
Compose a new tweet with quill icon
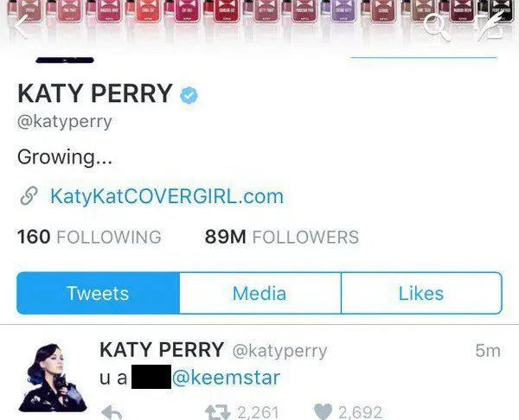coord(490,27)
